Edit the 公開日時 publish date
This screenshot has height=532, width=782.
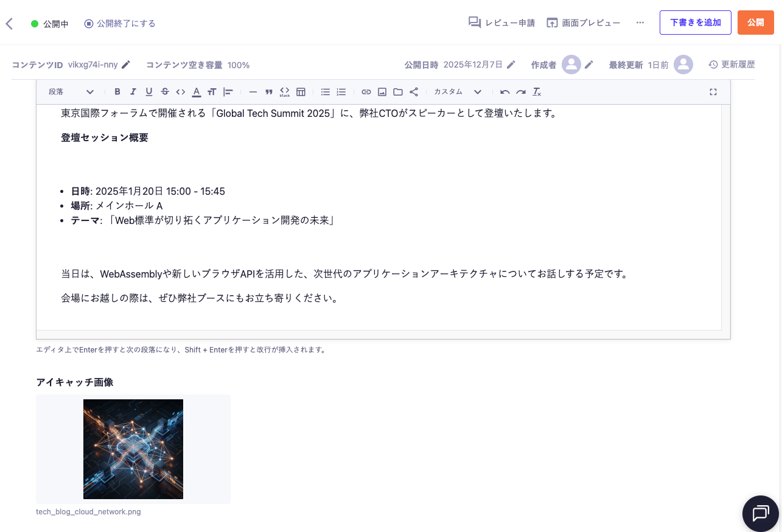click(x=511, y=65)
